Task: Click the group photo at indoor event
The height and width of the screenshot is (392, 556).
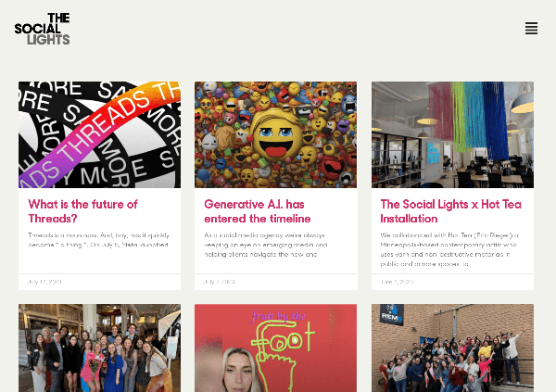Action: pos(100,348)
